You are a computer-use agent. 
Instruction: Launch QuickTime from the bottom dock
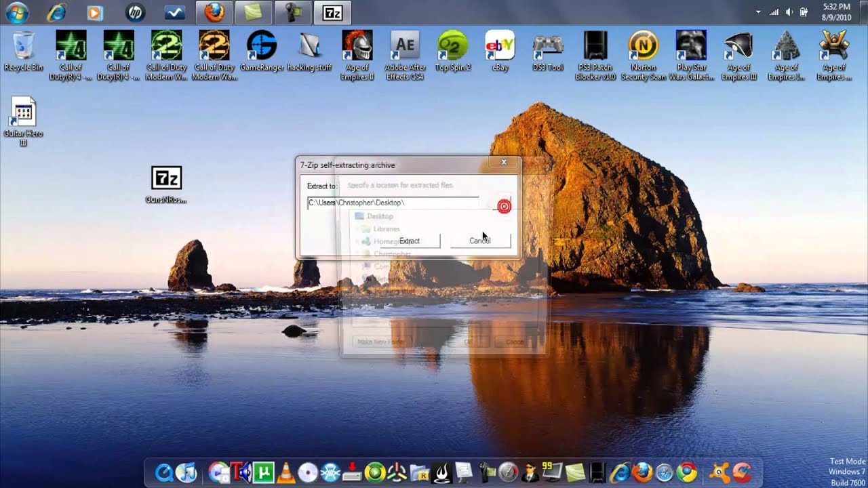(164, 472)
